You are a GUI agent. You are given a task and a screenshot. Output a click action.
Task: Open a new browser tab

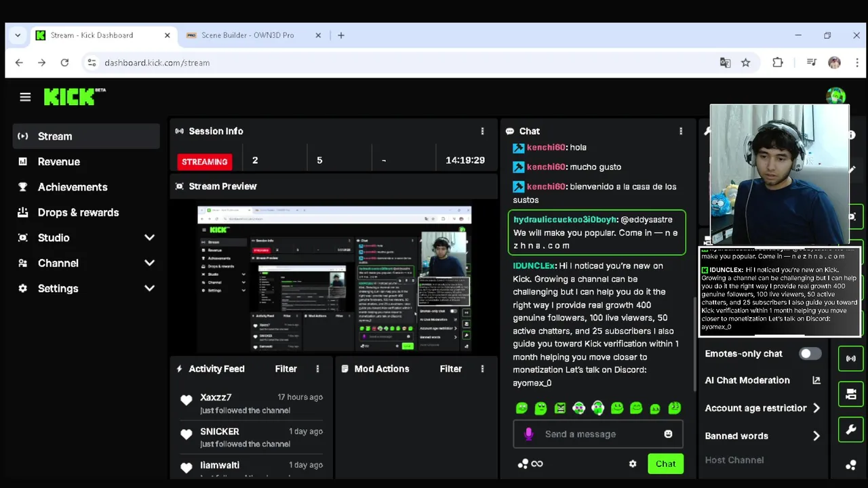(x=341, y=35)
